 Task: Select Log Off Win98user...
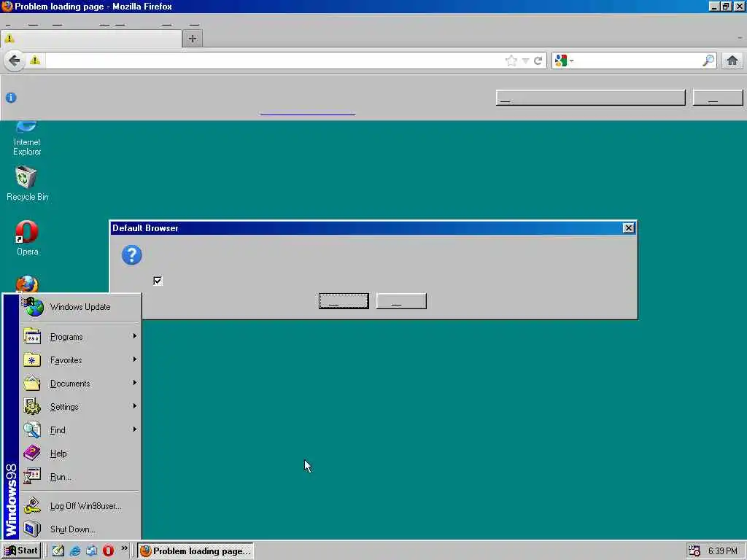click(80, 506)
